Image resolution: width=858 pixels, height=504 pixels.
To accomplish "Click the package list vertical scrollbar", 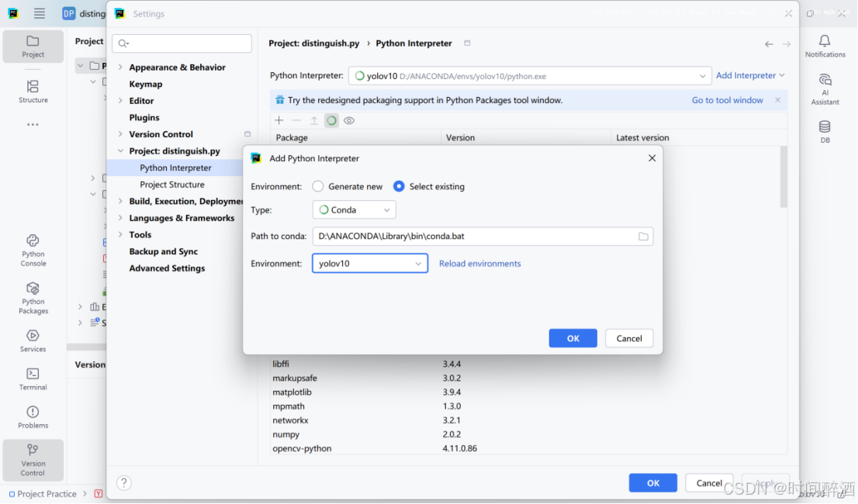I will (784, 177).
